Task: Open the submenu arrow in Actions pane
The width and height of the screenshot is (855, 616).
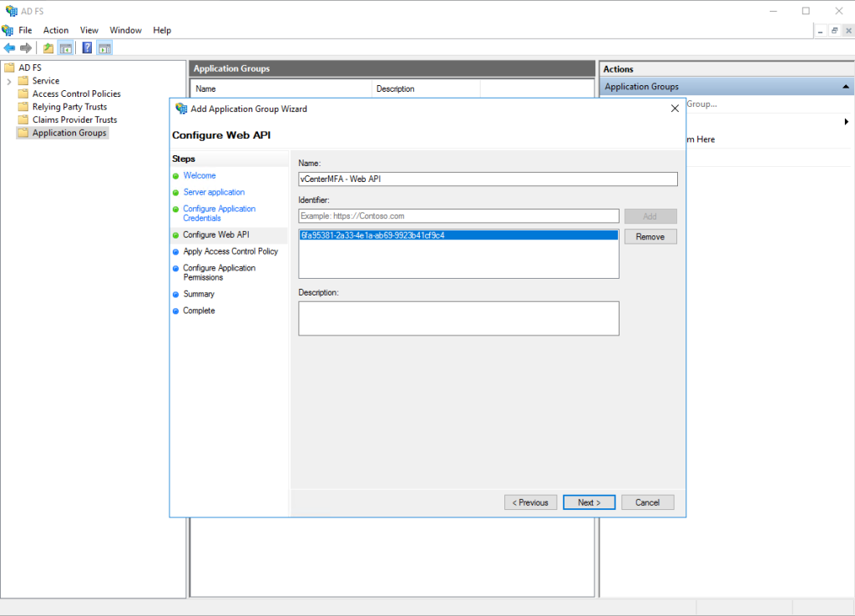Action: [x=847, y=122]
